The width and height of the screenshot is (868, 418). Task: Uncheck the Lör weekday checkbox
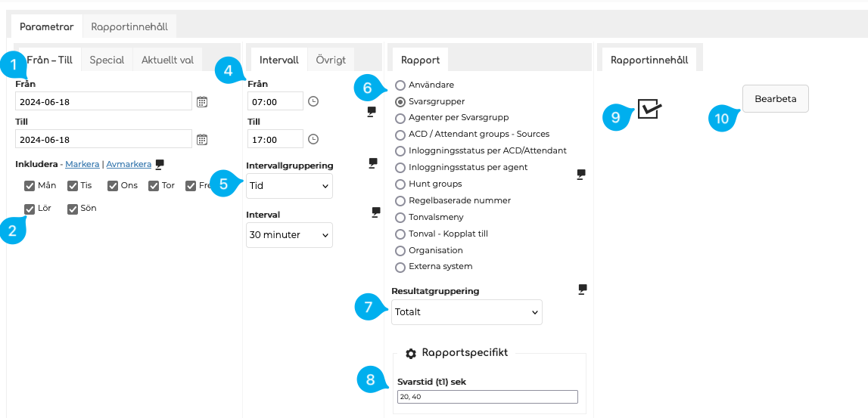tap(30, 209)
